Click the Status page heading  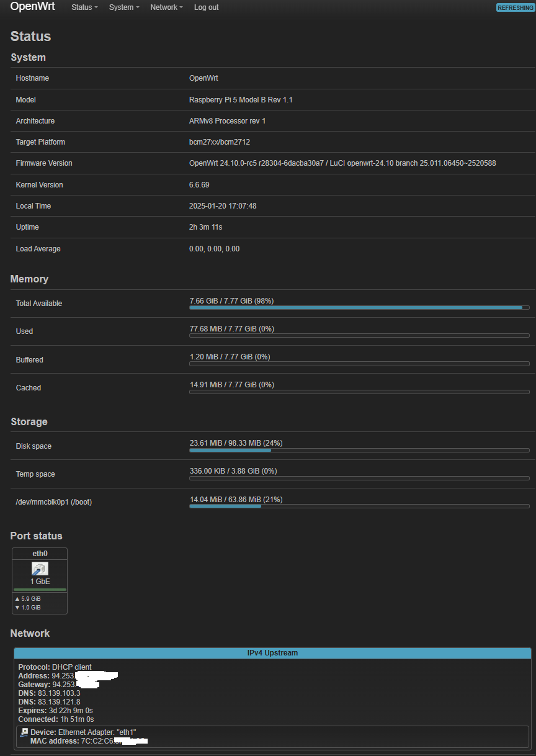31,37
